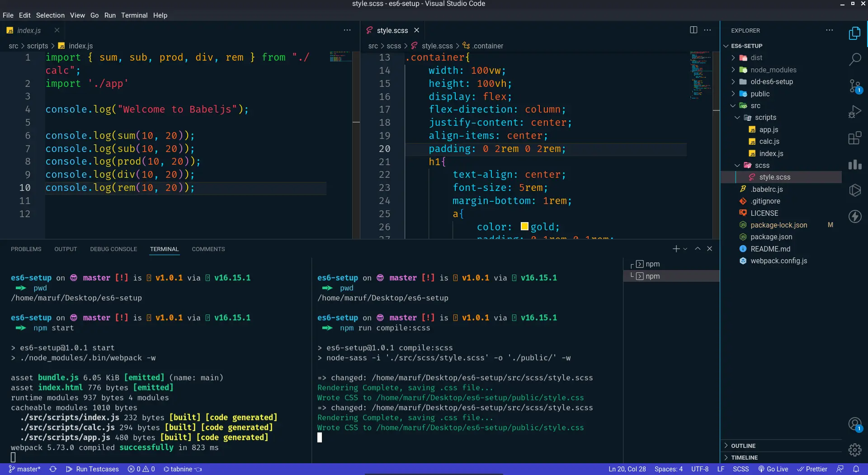Image resolution: width=868 pixels, height=475 pixels.
Task: Click the errors and warnings status indicator
Action: coord(141,469)
